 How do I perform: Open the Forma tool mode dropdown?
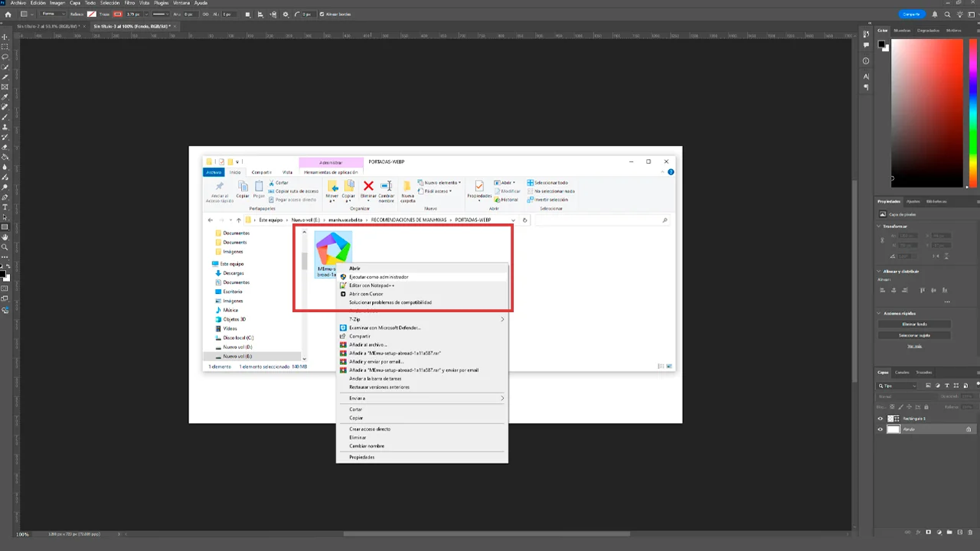(x=51, y=14)
